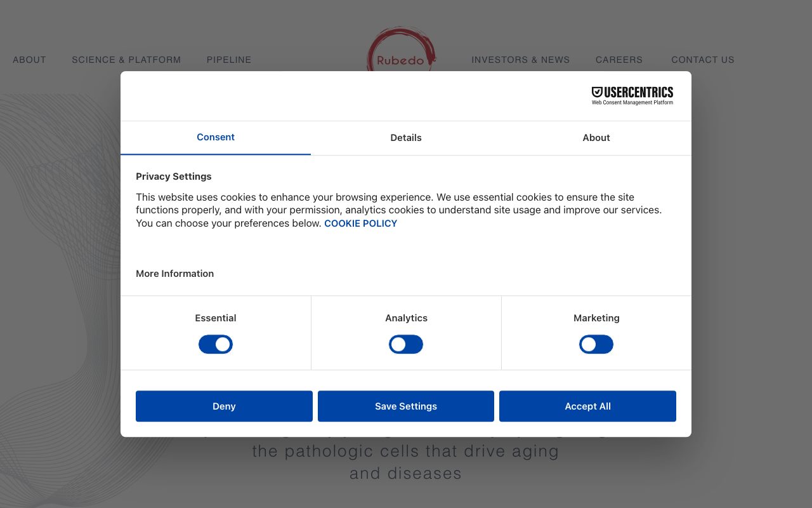812x508 pixels.
Task: Click the Privacy Settings heading
Action: tap(174, 177)
